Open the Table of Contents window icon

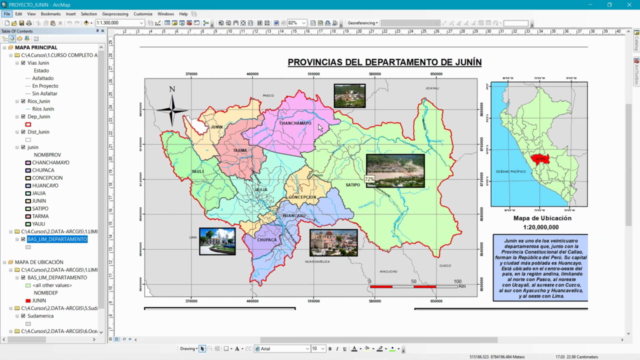[x=167, y=23]
